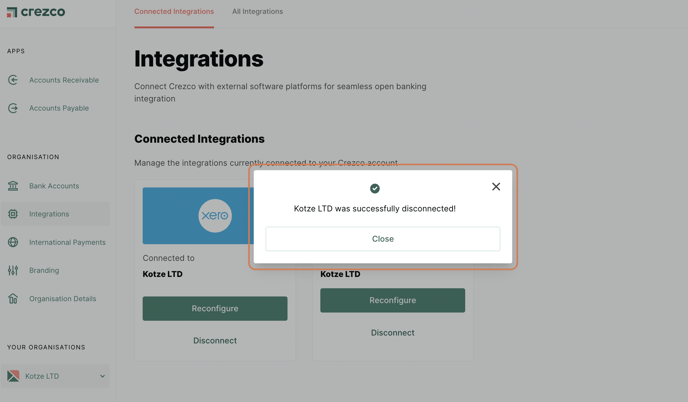Switch to the All Integrations tab

point(258,11)
